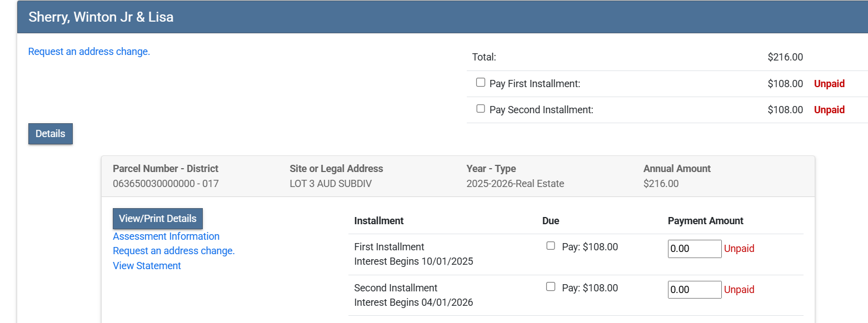The image size is (868, 323).
Task: Click the 'Sherry, Winton Jr & Lisa' header
Action: click(101, 17)
